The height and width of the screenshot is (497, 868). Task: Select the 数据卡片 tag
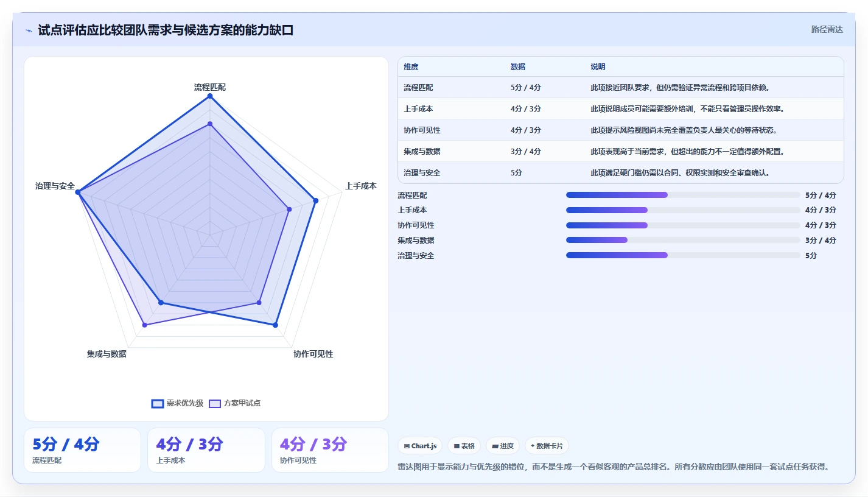tap(547, 446)
